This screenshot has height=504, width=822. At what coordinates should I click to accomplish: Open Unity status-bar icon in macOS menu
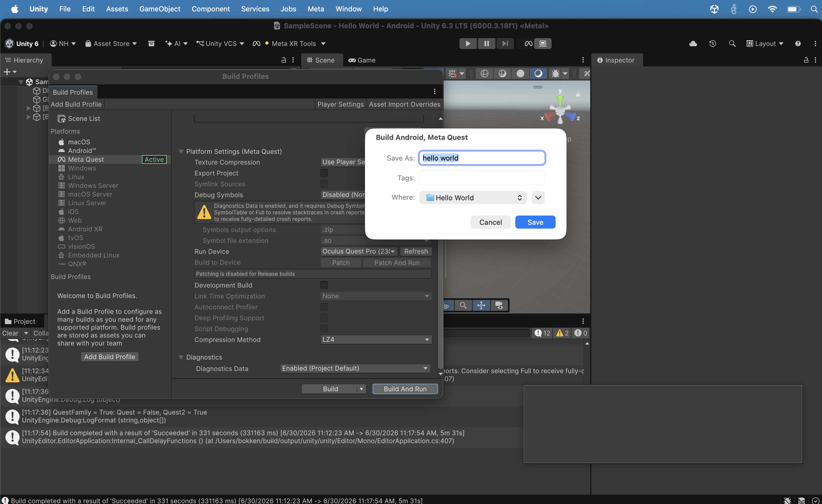point(714,9)
